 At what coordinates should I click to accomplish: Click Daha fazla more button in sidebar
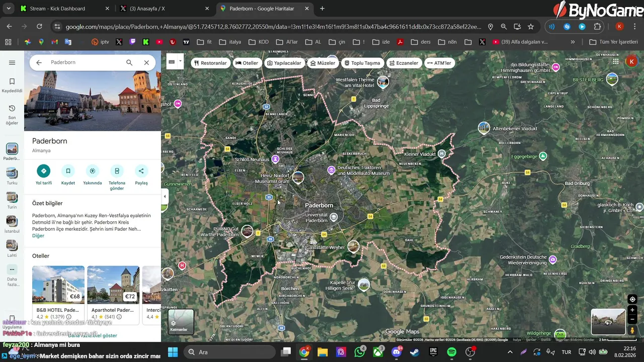coord(12,276)
